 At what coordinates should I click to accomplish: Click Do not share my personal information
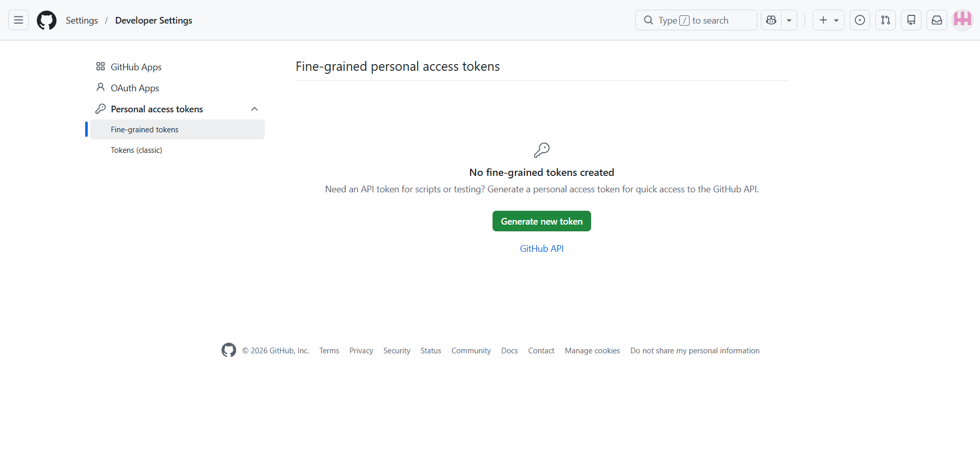695,351
